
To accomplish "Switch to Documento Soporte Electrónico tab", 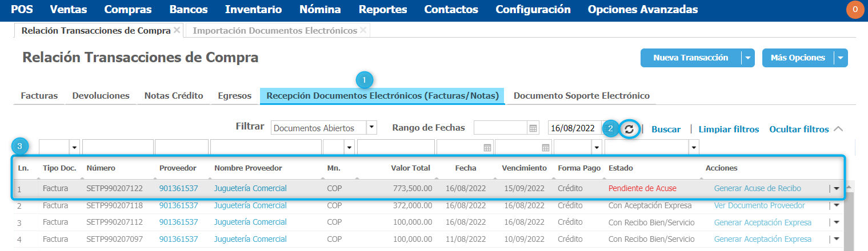I will coord(581,96).
